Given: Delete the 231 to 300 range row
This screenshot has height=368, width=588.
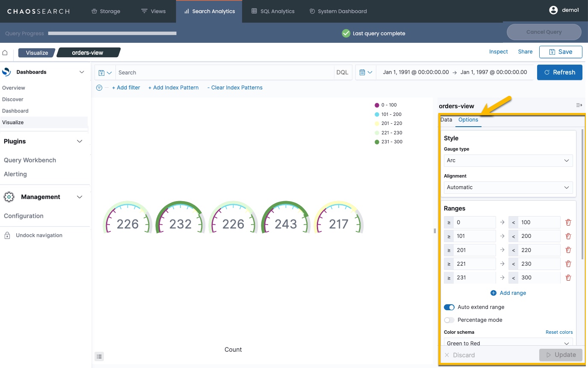Looking at the screenshot, I should 568,278.
